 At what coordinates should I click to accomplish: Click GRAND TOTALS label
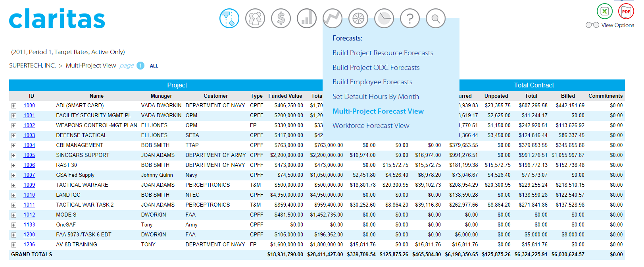pos(32,254)
